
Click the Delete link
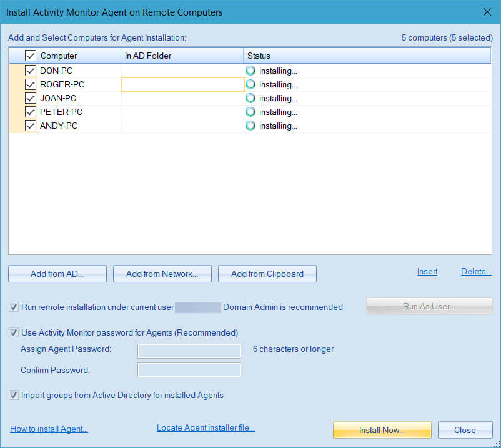click(476, 272)
